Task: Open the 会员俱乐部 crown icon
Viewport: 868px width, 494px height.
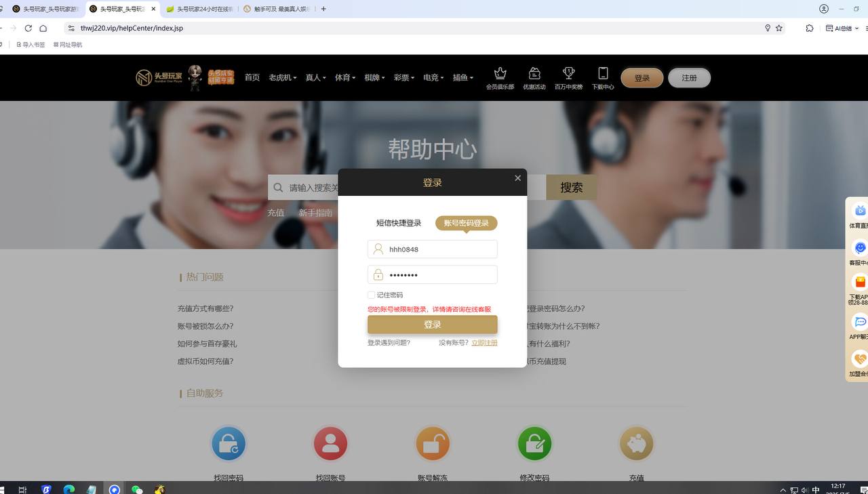Action: (500, 74)
